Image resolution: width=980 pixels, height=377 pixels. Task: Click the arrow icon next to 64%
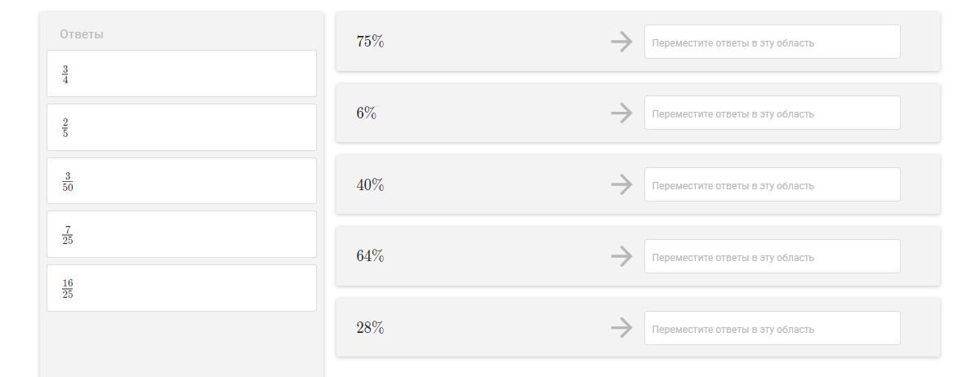[621, 256]
